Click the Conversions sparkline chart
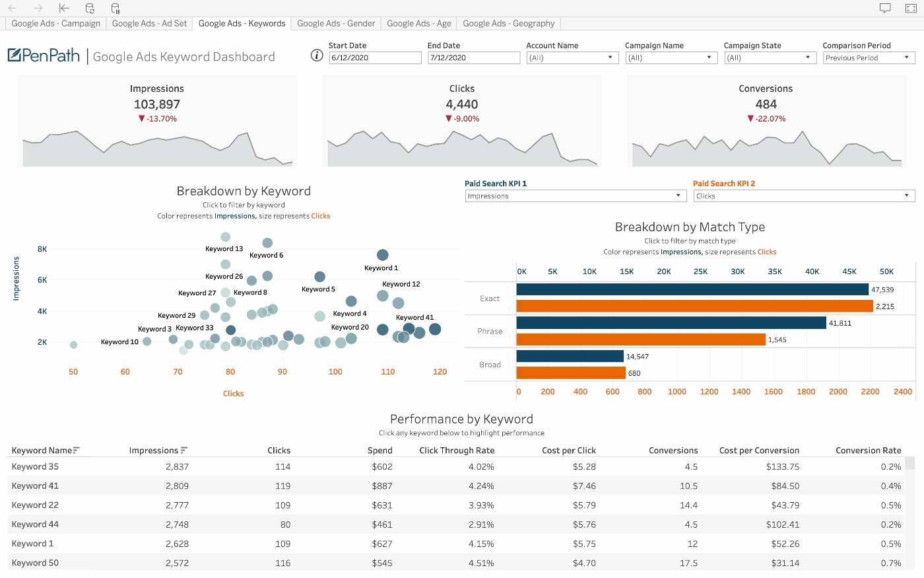This screenshot has height=578, width=924. pos(766,149)
